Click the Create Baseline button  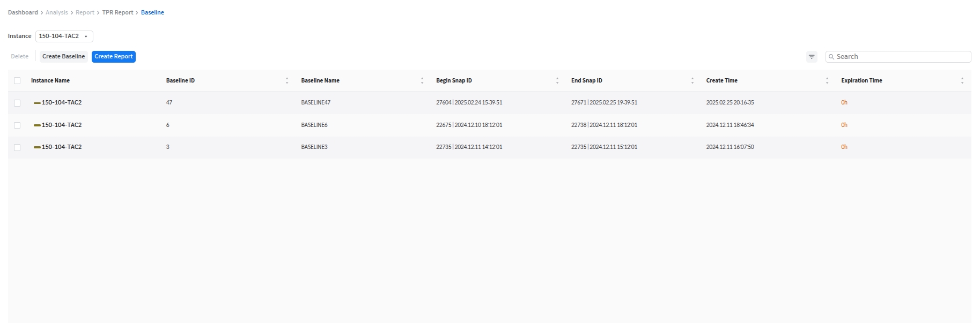coord(63,57)
